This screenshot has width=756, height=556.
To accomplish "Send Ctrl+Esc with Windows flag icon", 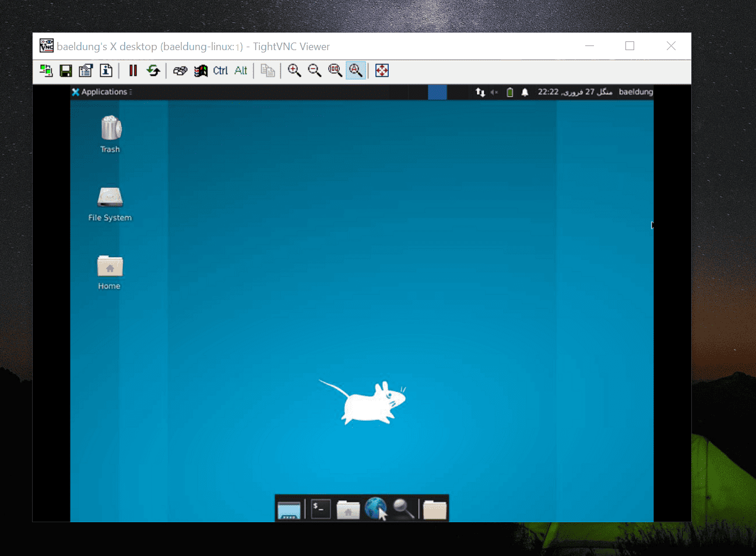I will 201,71.
